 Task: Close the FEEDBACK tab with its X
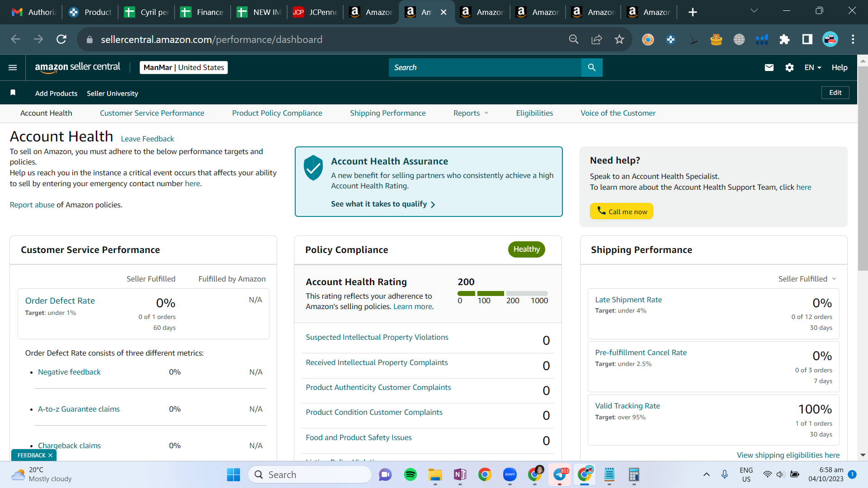pyautogui.click(x=50, y=455)
